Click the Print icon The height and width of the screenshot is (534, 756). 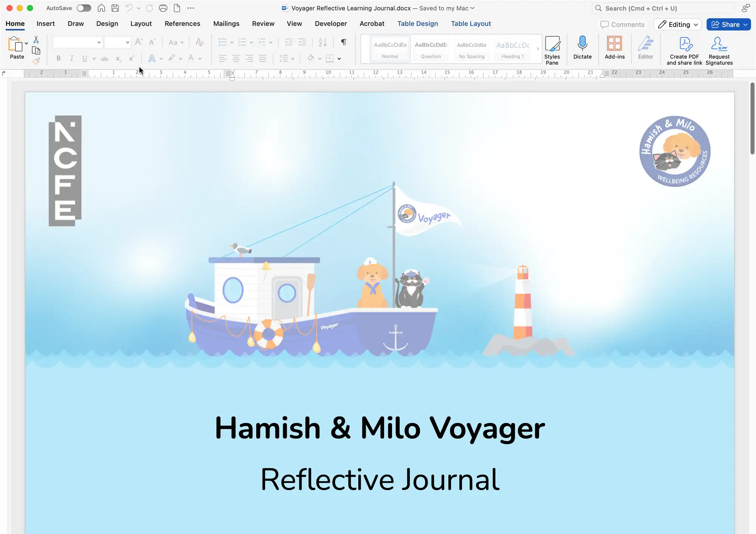click(163, 8)
